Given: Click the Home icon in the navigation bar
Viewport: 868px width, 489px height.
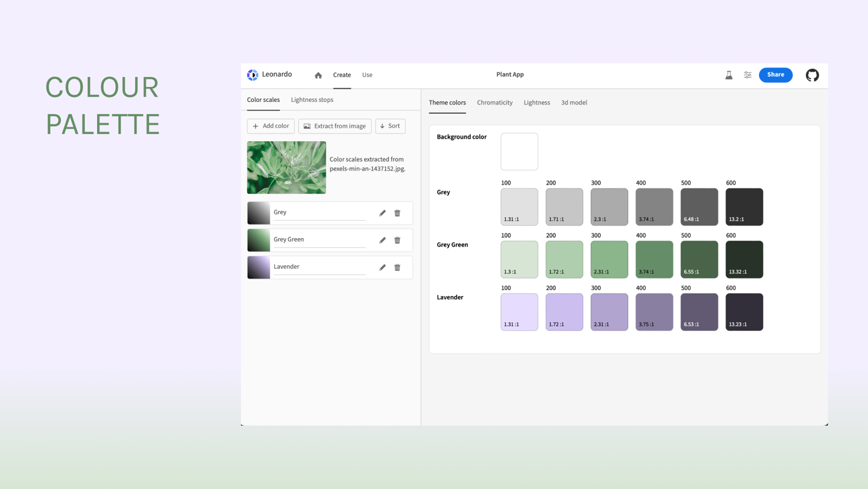Looking at the screenshot, I should point(318,75).
